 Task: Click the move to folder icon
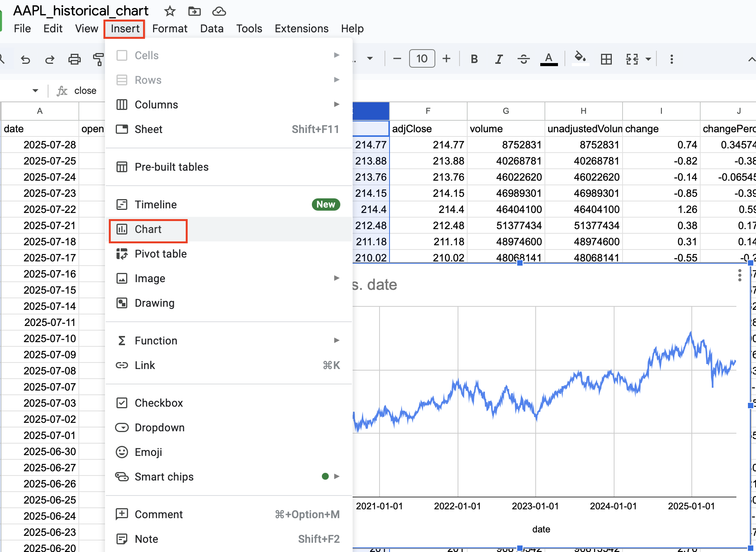point(194,11)
